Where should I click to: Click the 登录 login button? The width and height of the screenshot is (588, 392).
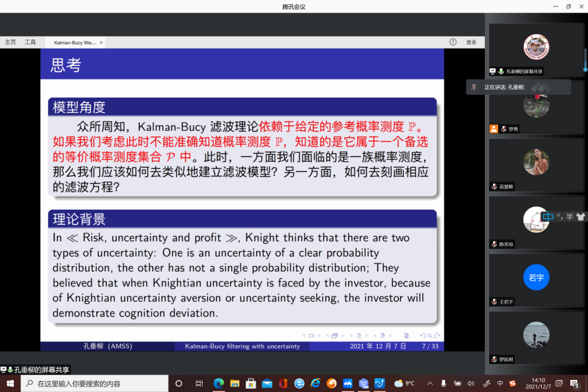pyautogui.click(x=471, y=42)
